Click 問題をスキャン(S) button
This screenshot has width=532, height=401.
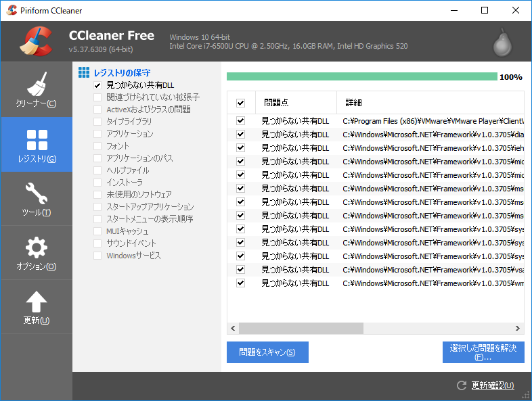pos(267,352)
